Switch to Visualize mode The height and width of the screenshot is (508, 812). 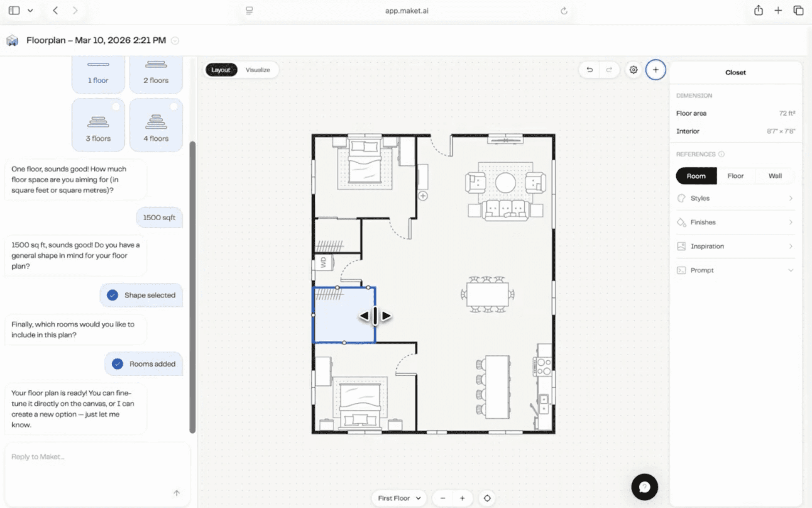[x=258, y=70]
